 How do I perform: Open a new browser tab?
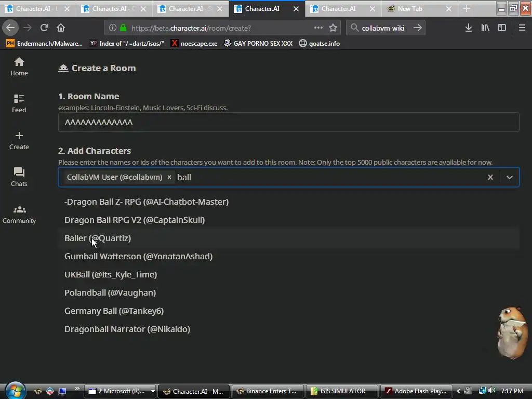coord(467,9)
